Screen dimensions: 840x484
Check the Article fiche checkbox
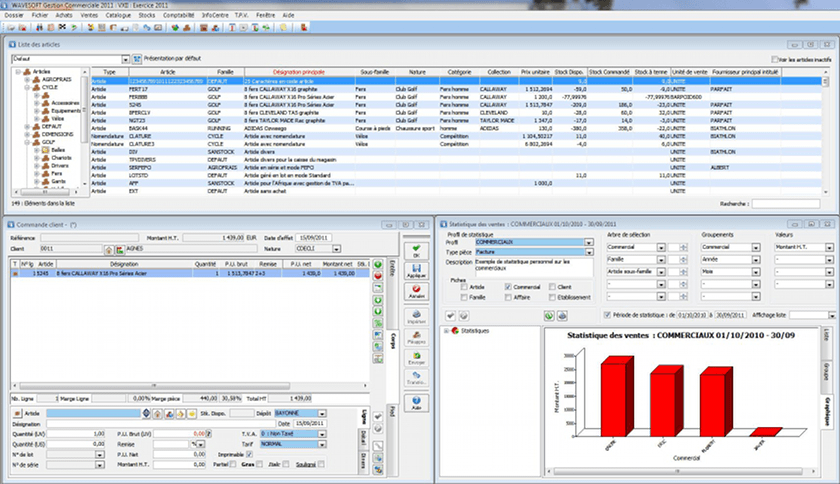tap(464, 287)
